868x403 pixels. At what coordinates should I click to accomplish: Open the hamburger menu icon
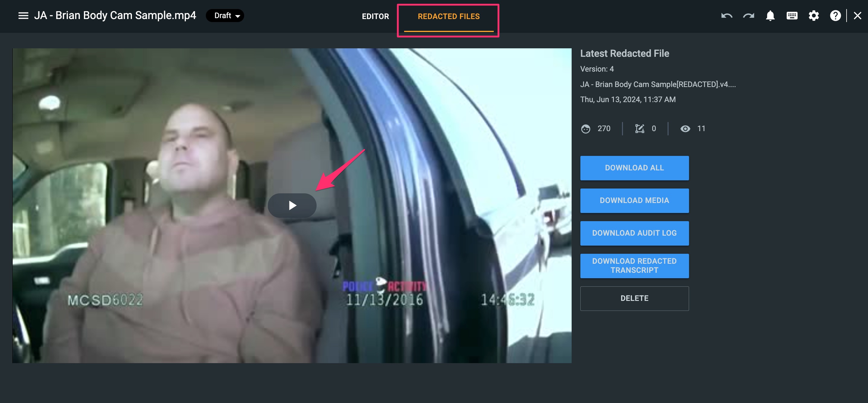23,16
